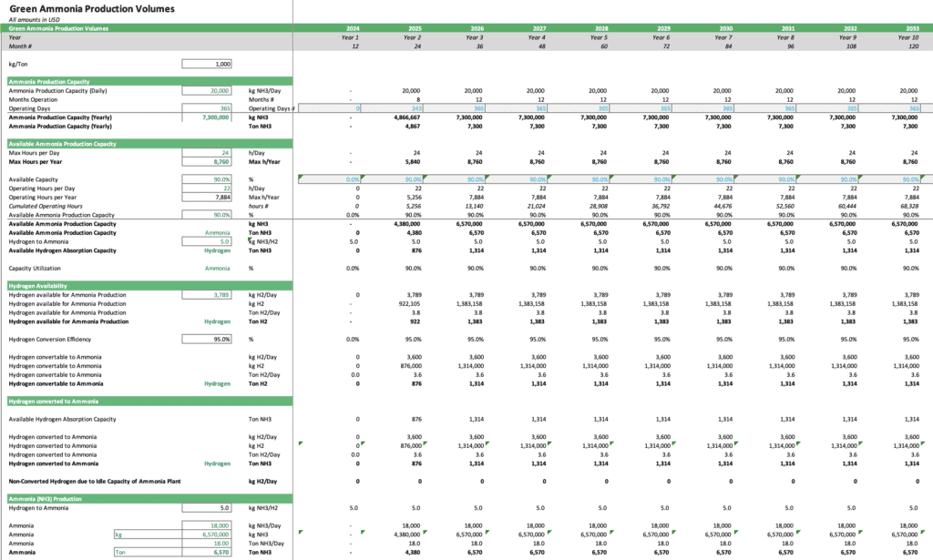Viewport: 933px width, 560px height.
Task: Click the cumulated operating hours cell showing 28,908
Action: coord(598,207)
